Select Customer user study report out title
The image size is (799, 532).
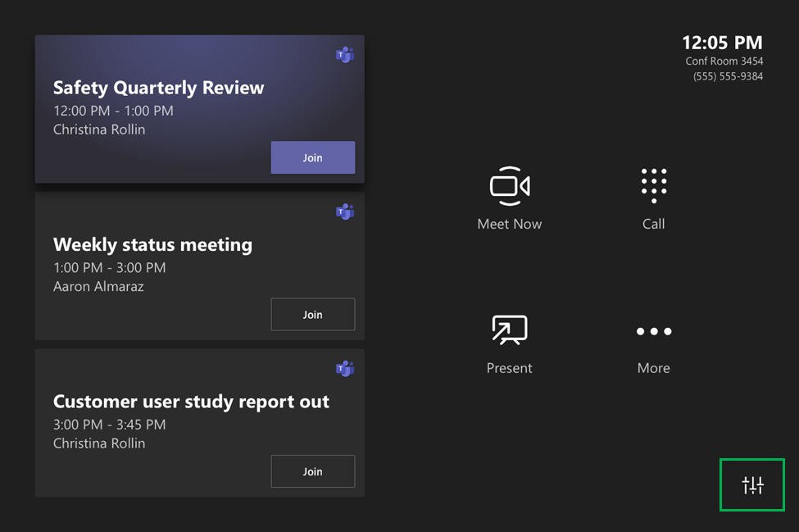(191, 402)
